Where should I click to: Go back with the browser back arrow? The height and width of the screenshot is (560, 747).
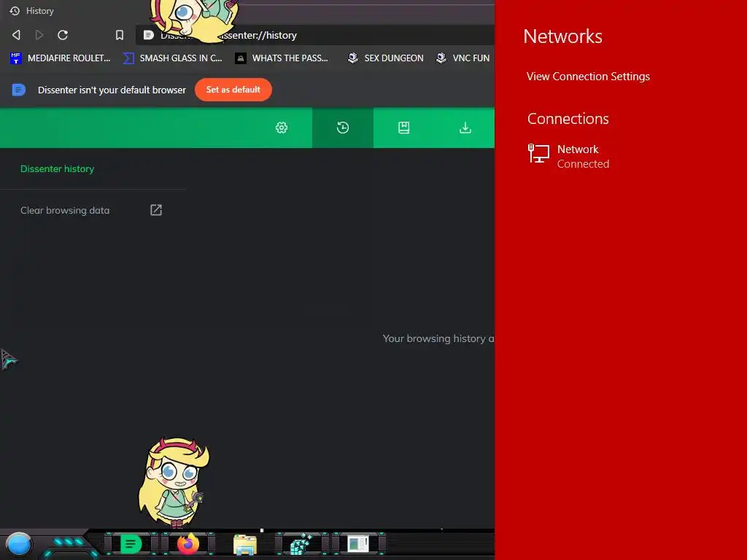pyautogui.click(x=16, y=35)
